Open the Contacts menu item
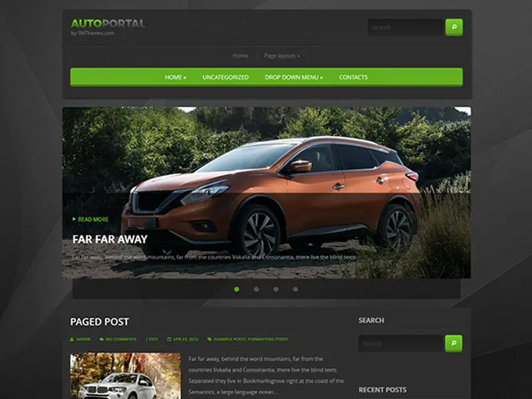The image size is (532, 399). (x=353, y=77)
